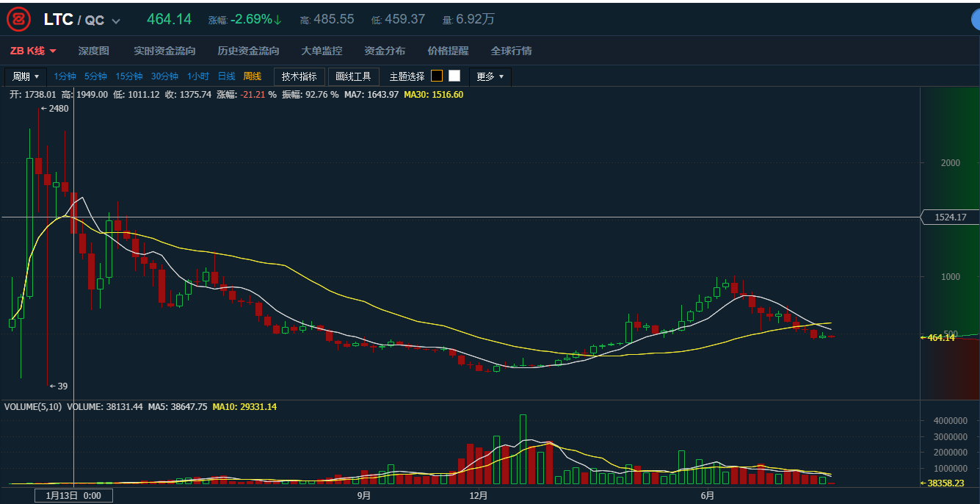Switch to the 深度图 tab
This screenshot has width=980, height=504.
coord(93,51)
